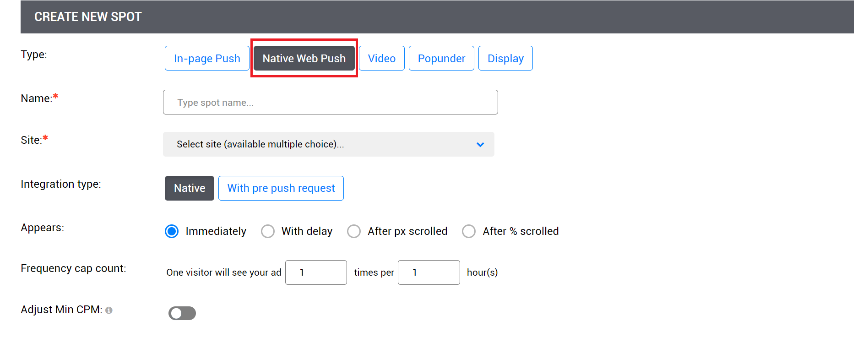Choose After px scrolled option
The width and height of the screenshot is (868, 343).
tap(354, 231)
